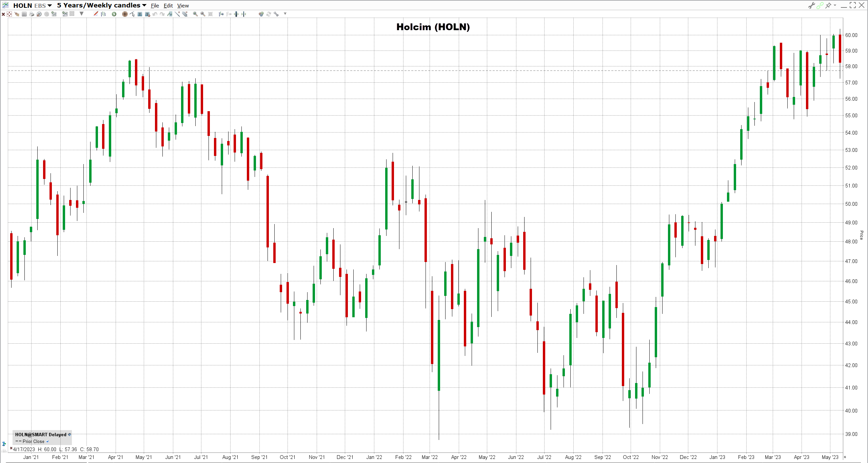Click the chart-with-plus add study icon
This screenshot has width=868, height=463.
point(54,14)
